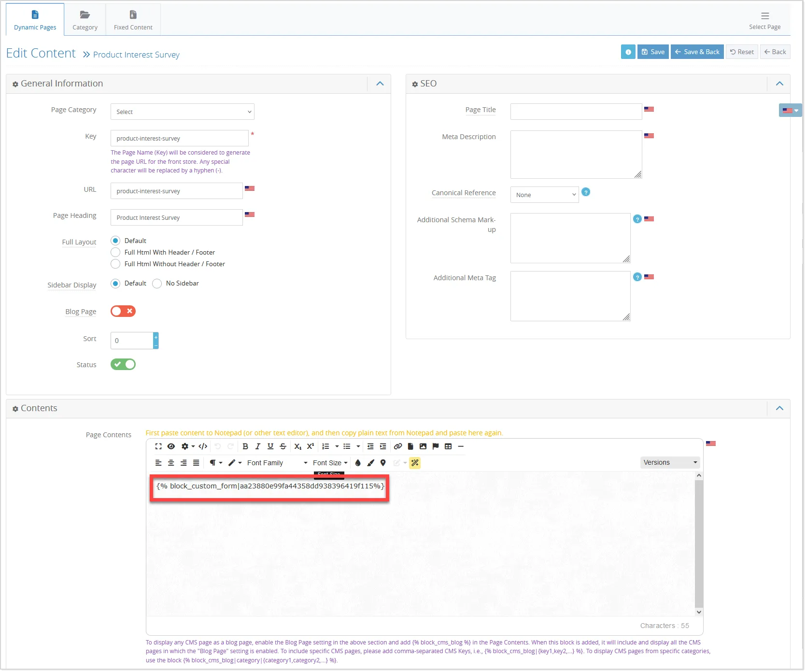Center align text in editor
The height and width of the screenshot is (672, 806).
pos(171,463)
